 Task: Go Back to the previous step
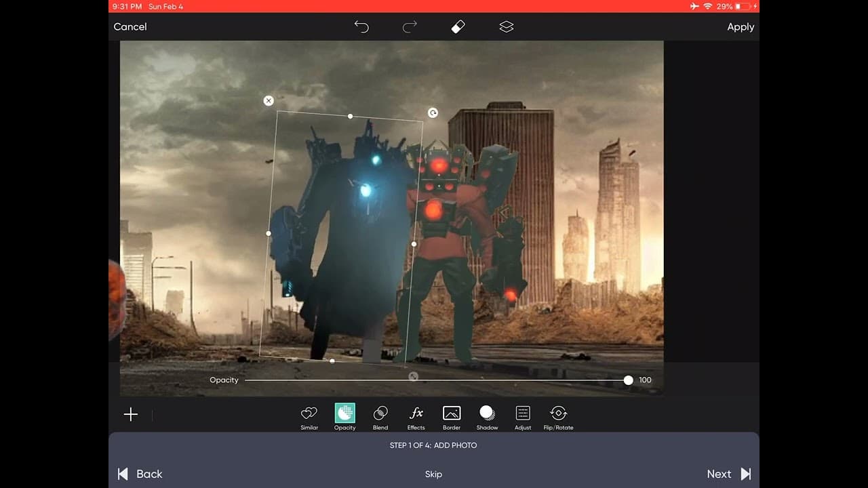140,474
